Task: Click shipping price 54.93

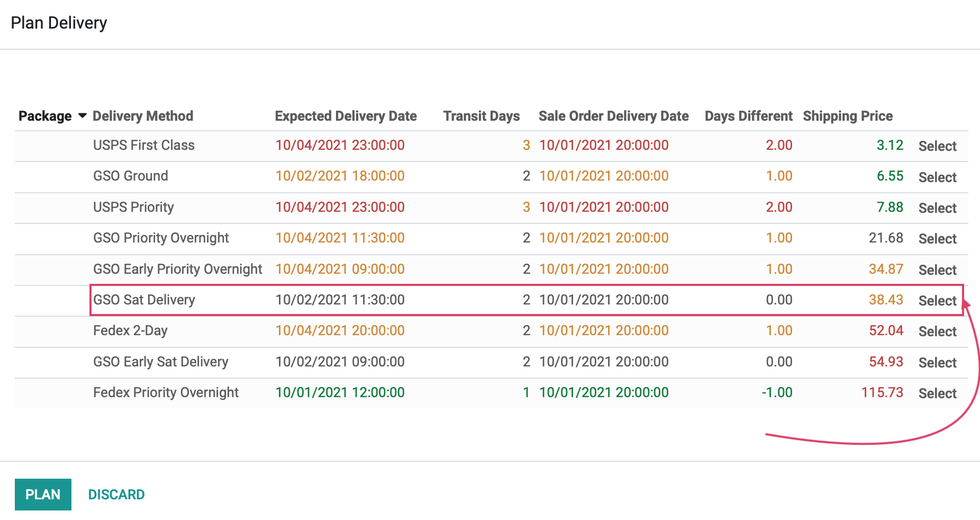Action: 886,362
